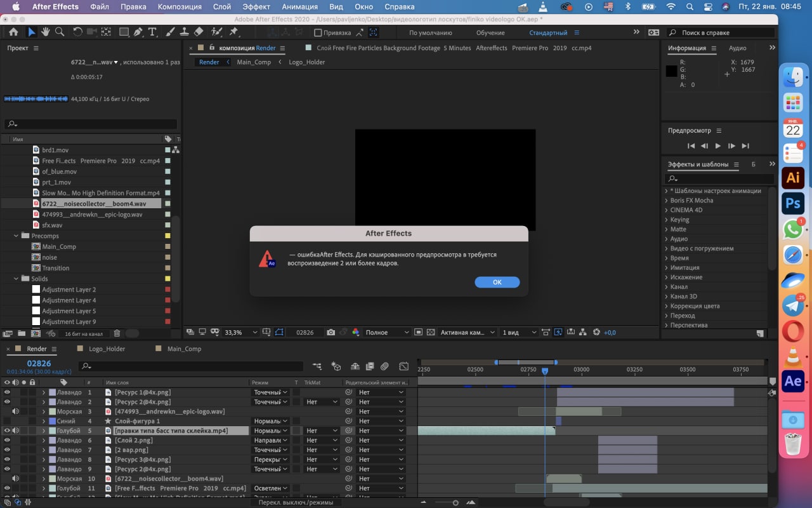Hide layer 8 Ресурс 3@4x.png
Viewport: 812px width, 508px height.
[8, 459]
